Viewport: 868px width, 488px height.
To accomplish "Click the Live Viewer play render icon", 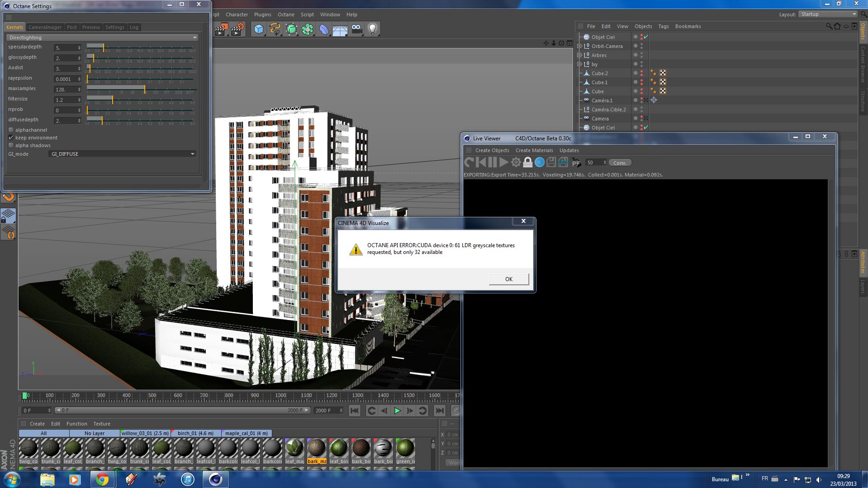I will [x=504, y=162].
